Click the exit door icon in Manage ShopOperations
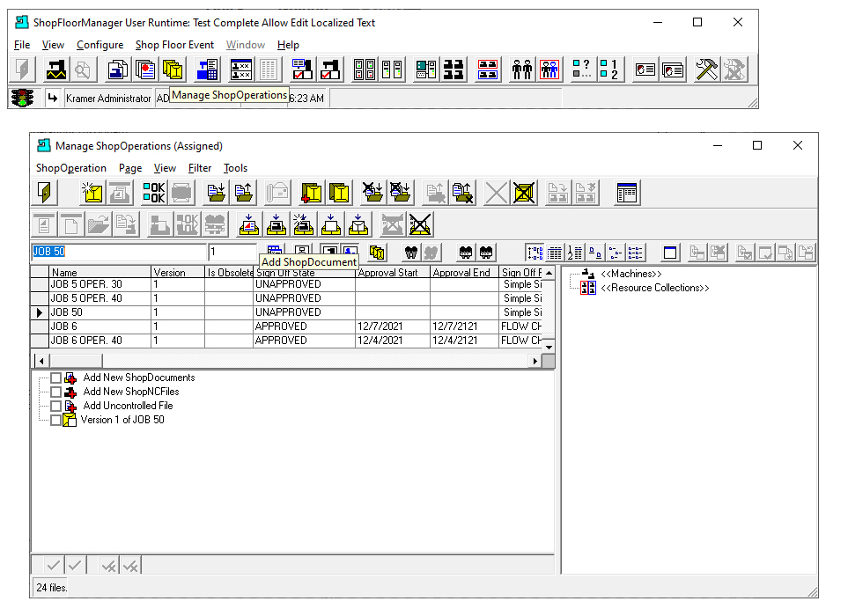 (44, 193)
